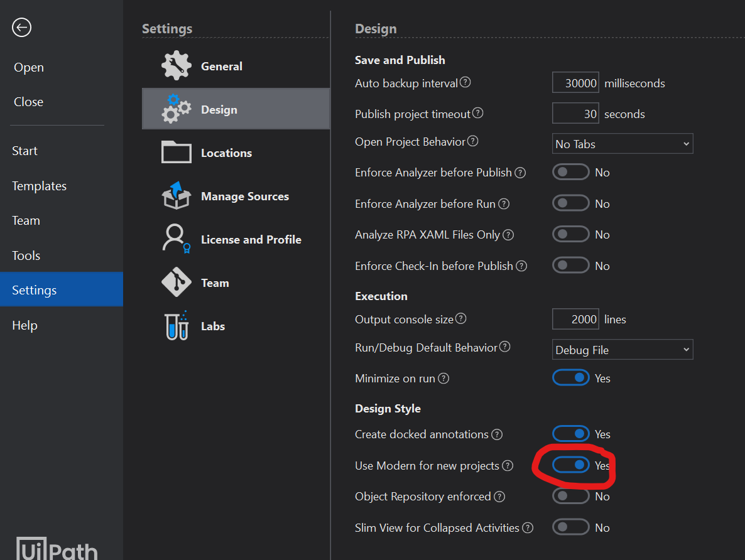
Task: Open the Help section
Action: pyautogui.click(x=24, y=325)
